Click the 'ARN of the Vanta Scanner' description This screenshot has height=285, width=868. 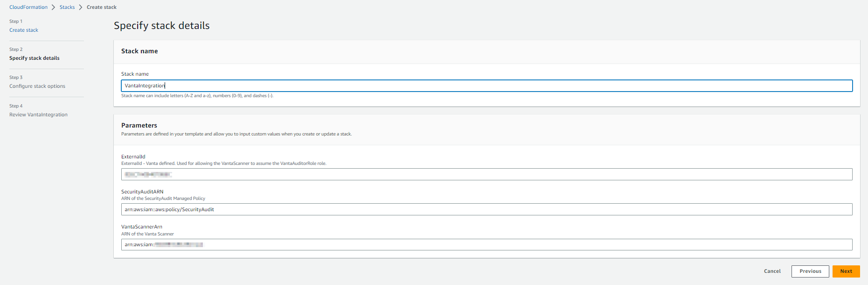click(147, 234)
